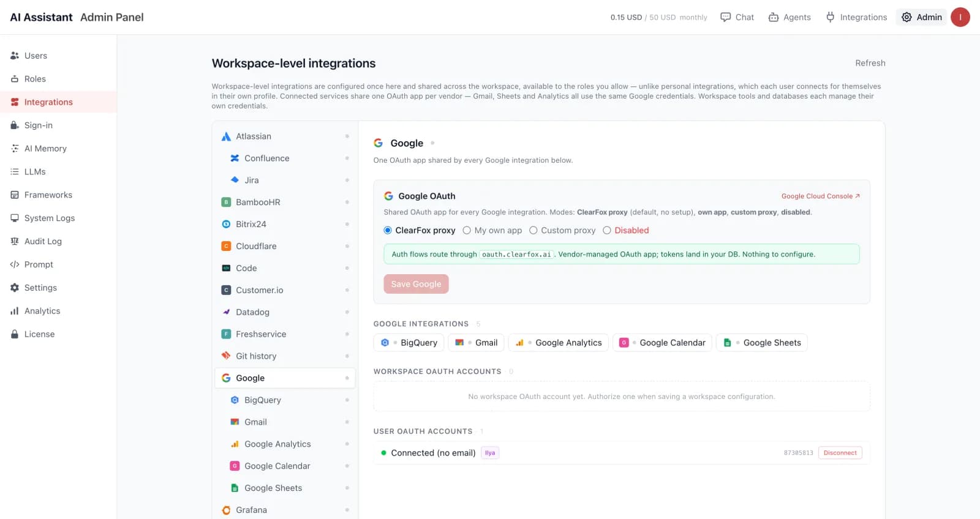Click the Refresh link
Screen dimensions: 980x519
870,63
